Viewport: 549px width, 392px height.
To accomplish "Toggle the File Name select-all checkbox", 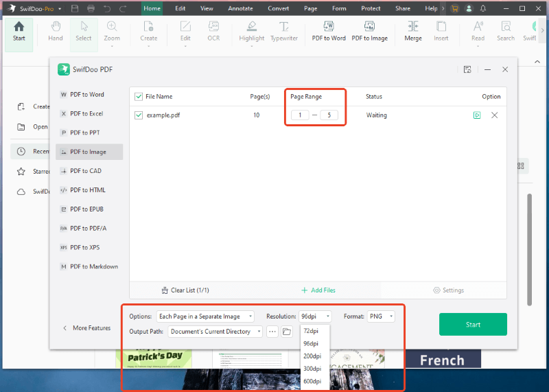I will click(x=139, y=97).
